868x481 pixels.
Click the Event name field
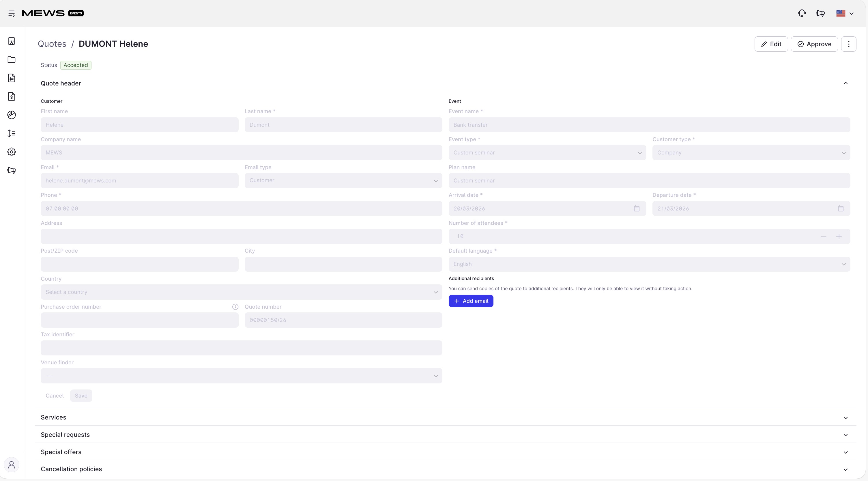pyautogui.click(x=649, y=125)
